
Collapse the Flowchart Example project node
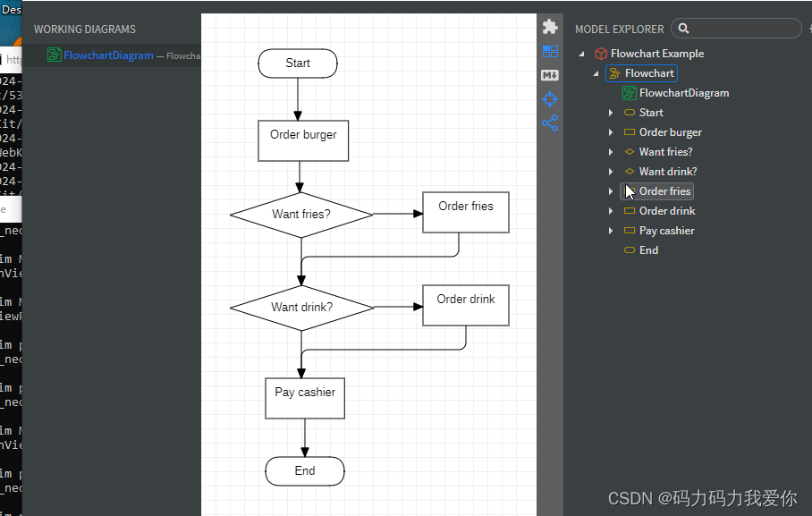(582, 54)
